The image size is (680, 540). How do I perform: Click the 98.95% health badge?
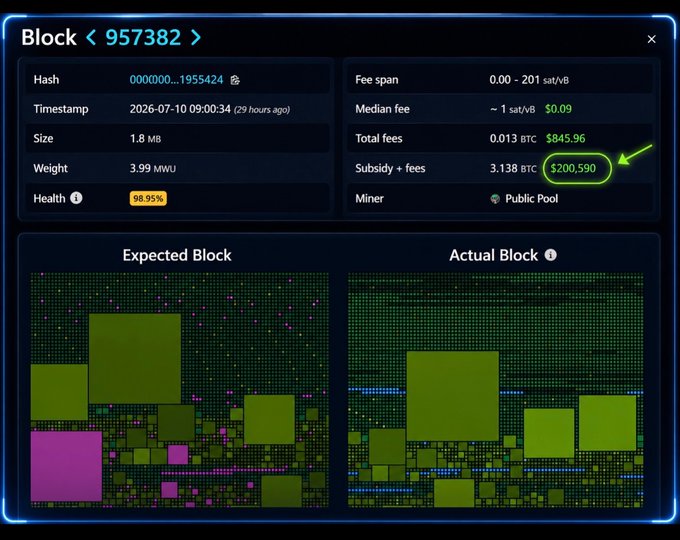pos(148,198)
